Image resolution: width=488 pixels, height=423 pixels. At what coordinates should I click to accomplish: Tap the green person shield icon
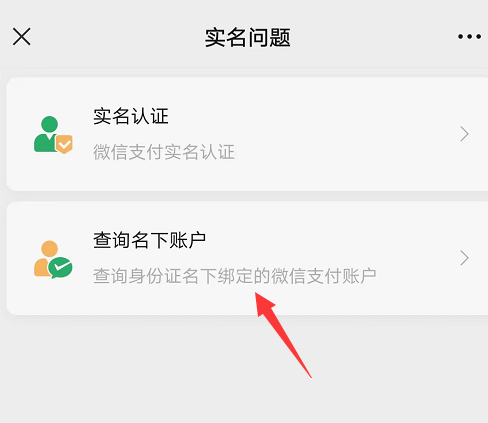53,135
